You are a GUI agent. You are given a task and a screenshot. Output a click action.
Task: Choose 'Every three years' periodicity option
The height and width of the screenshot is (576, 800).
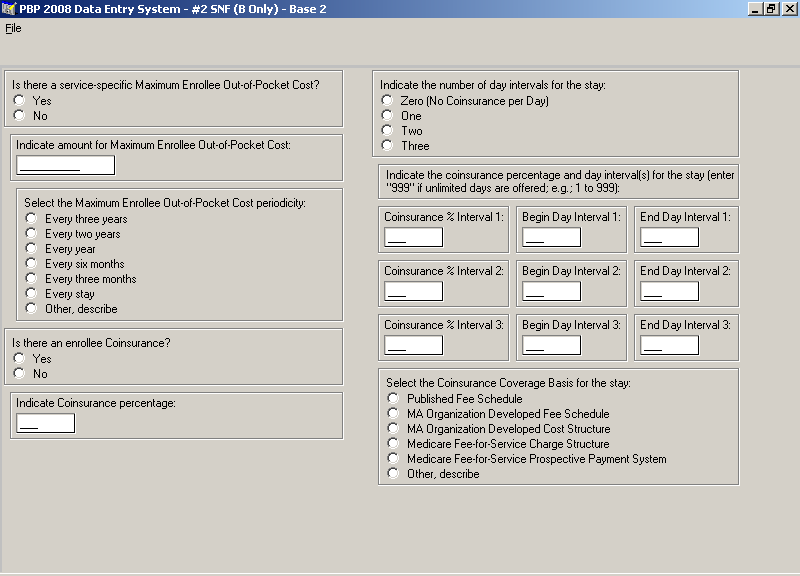[32, 219]
